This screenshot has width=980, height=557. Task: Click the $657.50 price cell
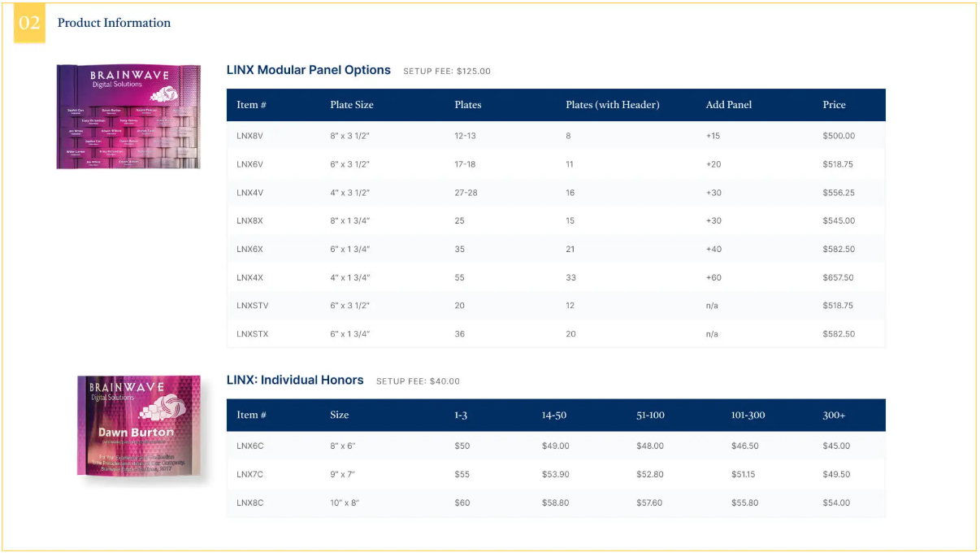838,277
